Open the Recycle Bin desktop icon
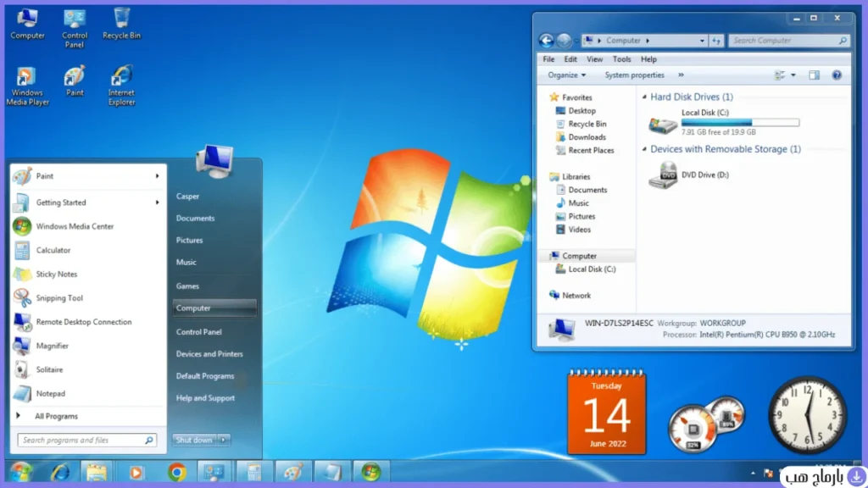This screenshot has width=868, height=488. pyautogui.click(x=122, y=24)
